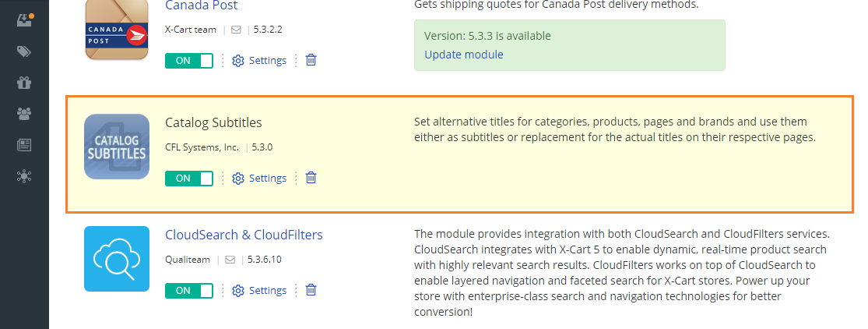Open the users group sidebar icon
The width and height of the screenshot is (868, 329).
click(24, 114)
